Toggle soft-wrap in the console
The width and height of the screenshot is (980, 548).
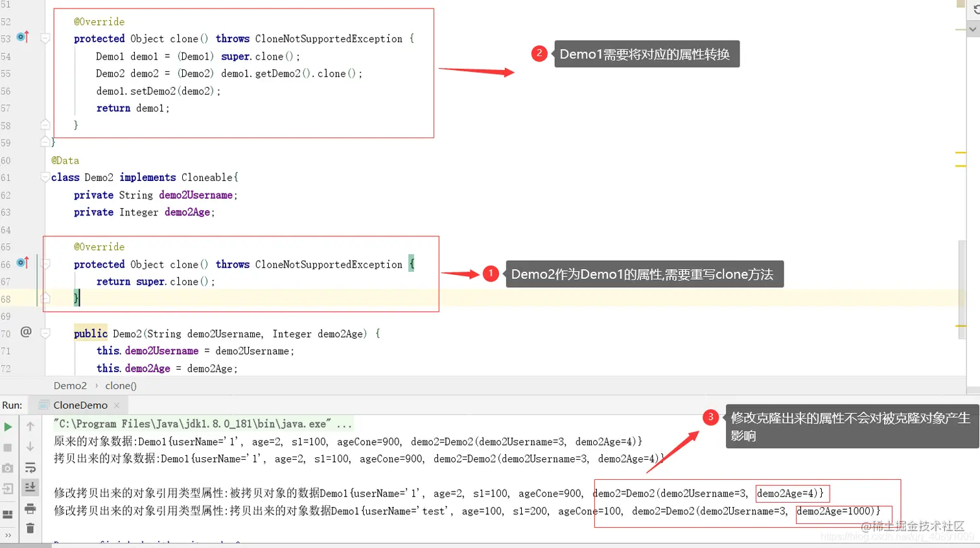30,468
